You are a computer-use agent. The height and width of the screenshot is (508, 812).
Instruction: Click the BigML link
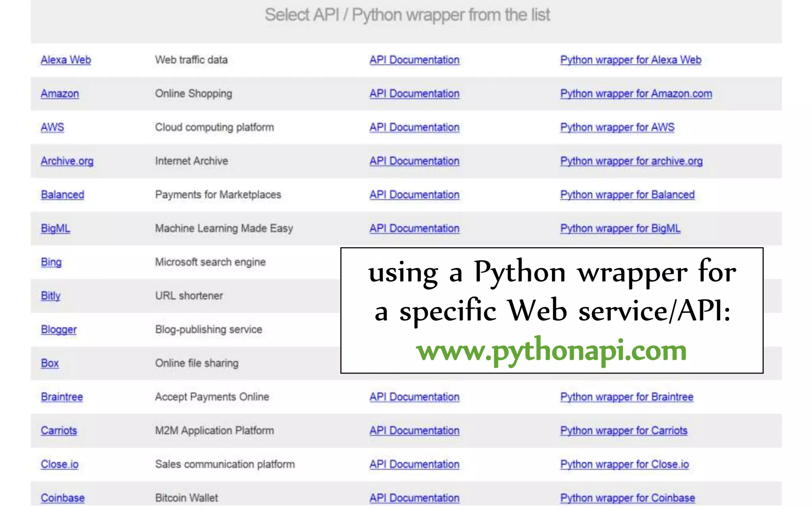[56, 229]
